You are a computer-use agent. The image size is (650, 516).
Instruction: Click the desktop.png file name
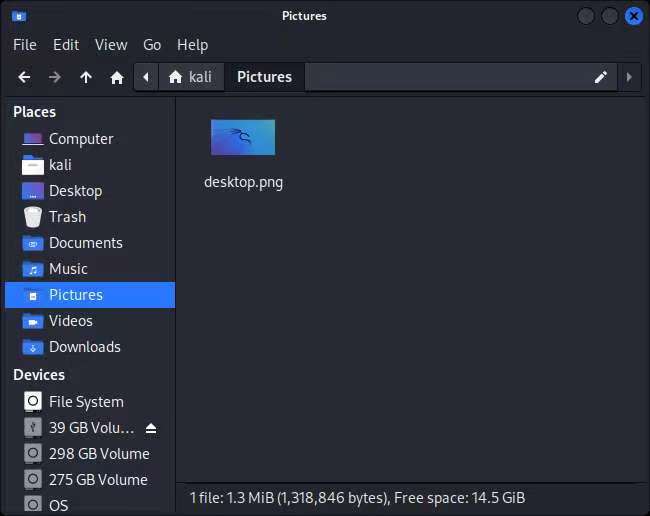tap(243, 182)
